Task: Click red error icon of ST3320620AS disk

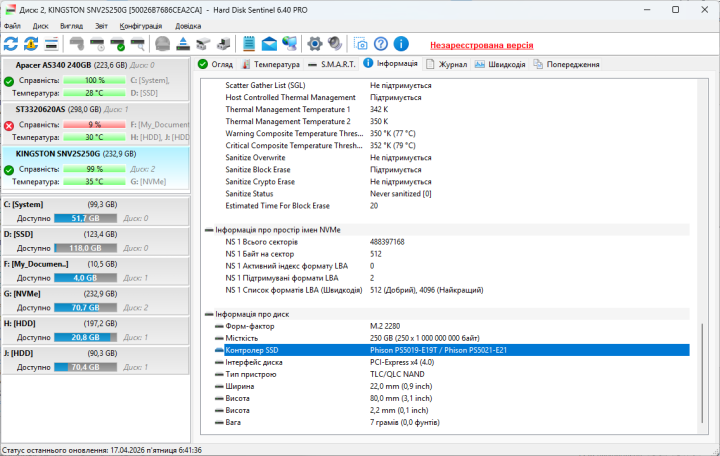Action: pyautogui.click(x=9, y=125)
